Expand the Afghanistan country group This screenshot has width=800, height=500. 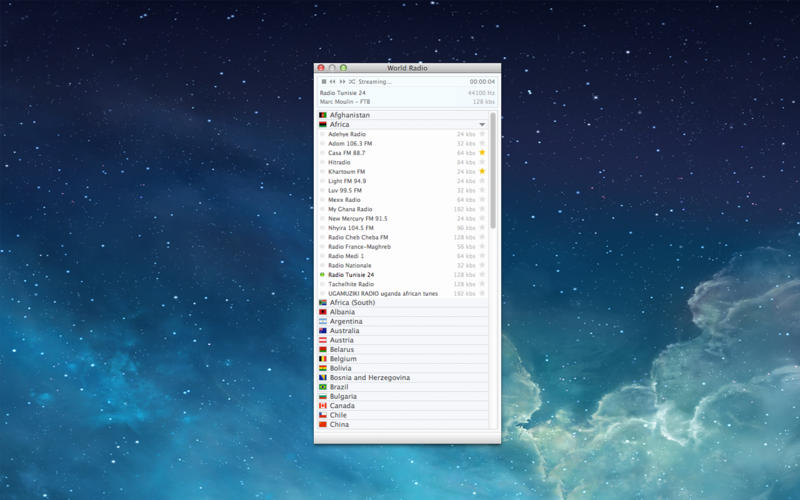pos(349,115)
